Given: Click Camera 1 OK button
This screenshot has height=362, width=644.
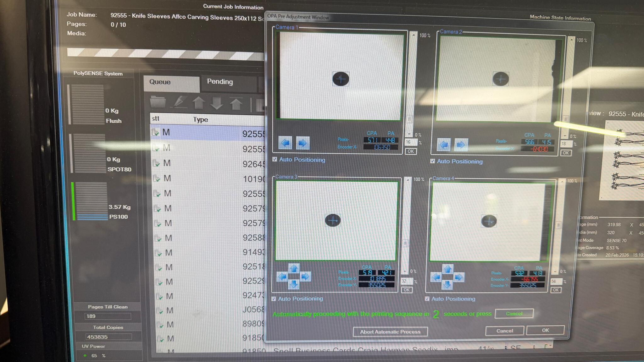Looking at the screenshot, I should [411, 151].
